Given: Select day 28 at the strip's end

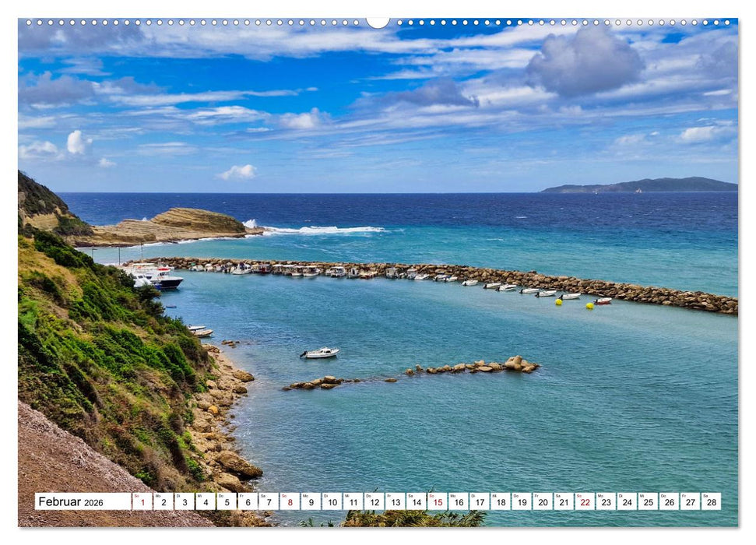Looking at the screenshot, I should [x=710, y=501].
